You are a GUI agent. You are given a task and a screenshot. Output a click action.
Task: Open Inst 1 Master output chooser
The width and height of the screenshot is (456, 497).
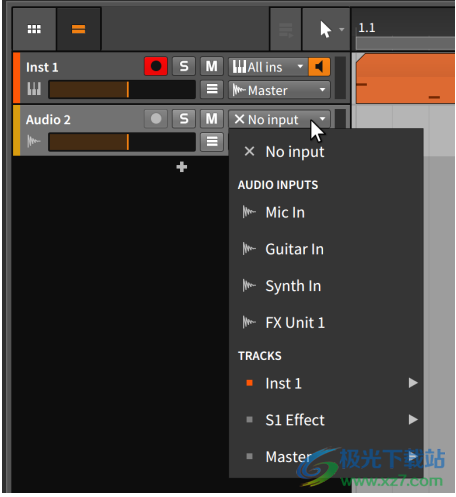(279, 90)
